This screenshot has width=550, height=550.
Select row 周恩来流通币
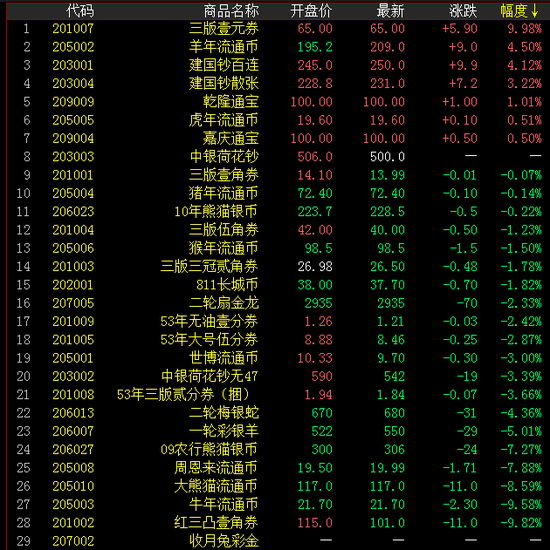pyautogui.click(x=278, y=468)
